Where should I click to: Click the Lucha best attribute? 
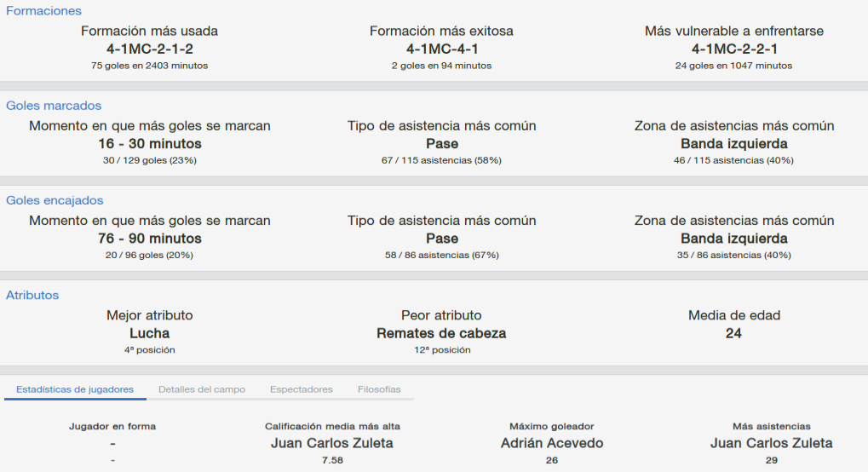[149, 333]
